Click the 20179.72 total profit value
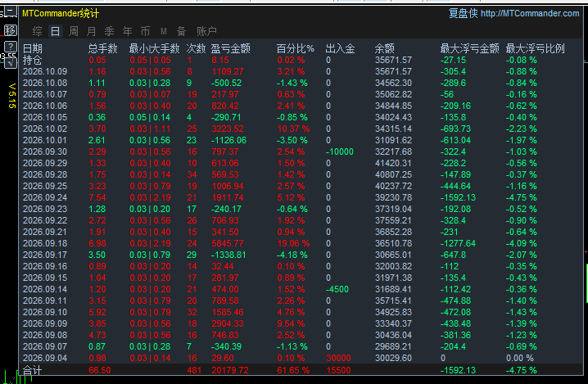 click(x=230, y=370)
